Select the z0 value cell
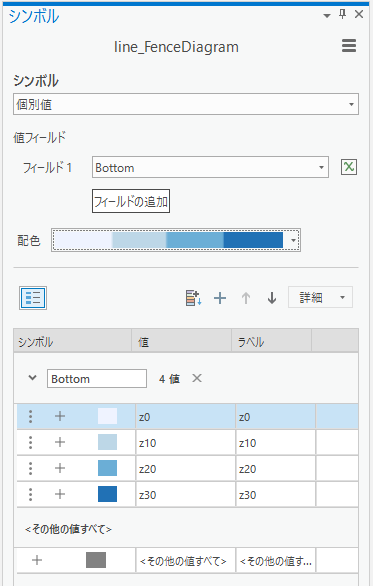Screen dimensions: 373x586 [186, 416]
